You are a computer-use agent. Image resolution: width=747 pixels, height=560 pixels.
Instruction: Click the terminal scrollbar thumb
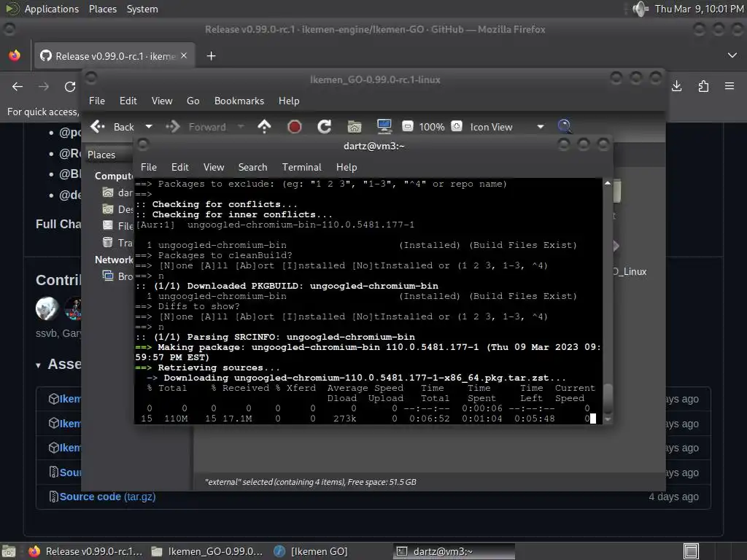[608, 398]
